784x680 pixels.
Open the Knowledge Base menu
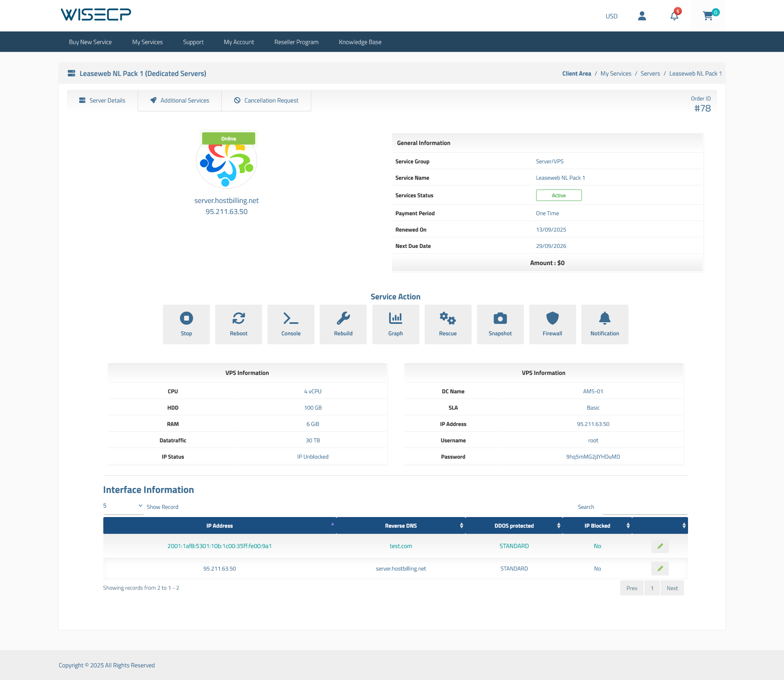click(x=360, y=42)
